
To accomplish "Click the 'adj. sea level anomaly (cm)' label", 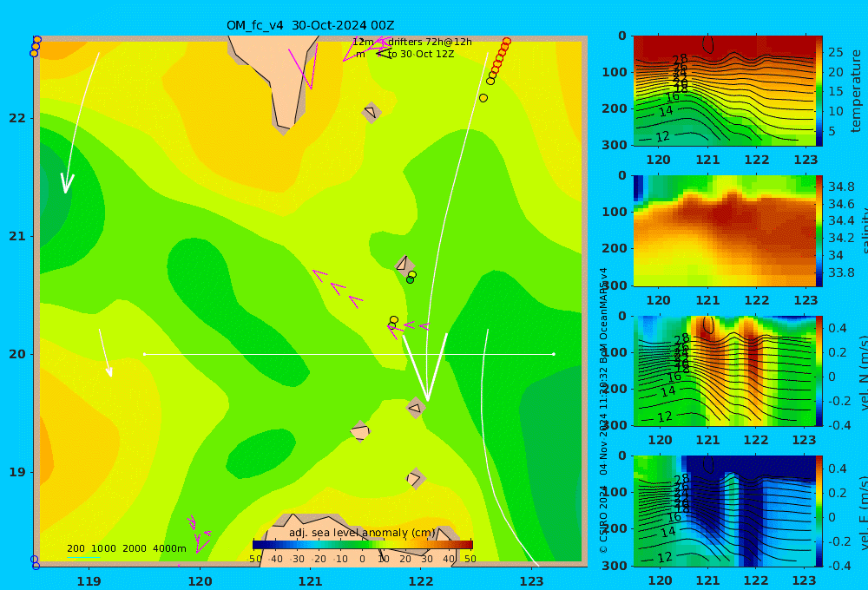I will pos(362,533).
